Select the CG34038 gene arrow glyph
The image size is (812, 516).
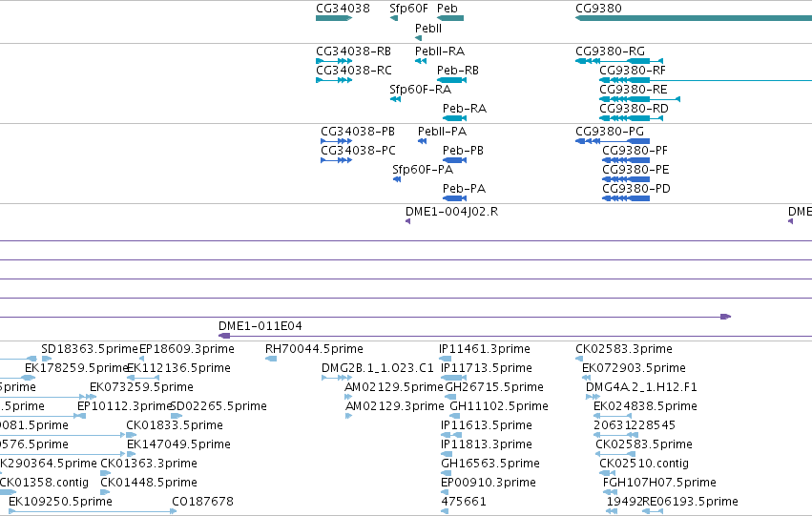[334, 18]
